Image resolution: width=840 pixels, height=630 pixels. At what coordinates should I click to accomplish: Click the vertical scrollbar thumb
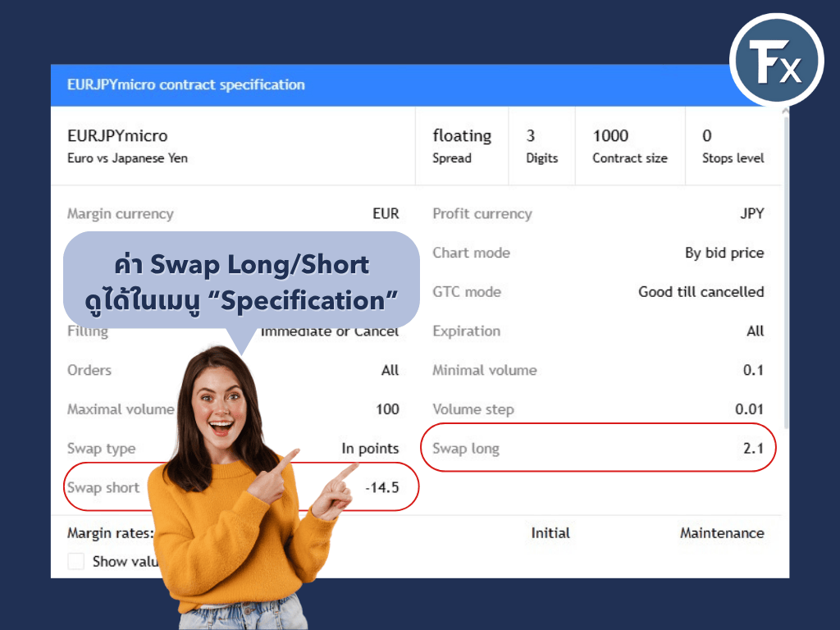pyautogui.click(x=785, y=271)
